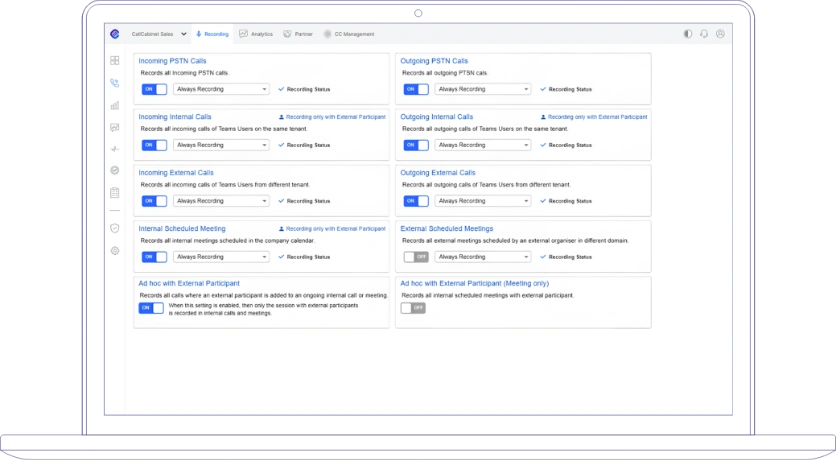Enable Ad hoc with External Participant (Meeting only)
Image resolution: width=836 pixels, height=460 pixels.
[x=413, y=308]
